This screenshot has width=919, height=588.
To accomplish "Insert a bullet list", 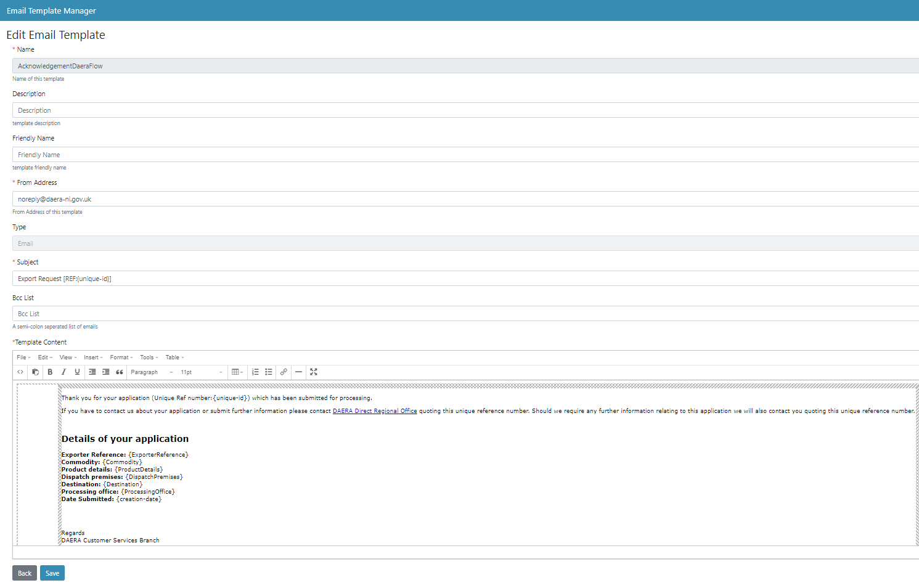I will tap(269, 372).
